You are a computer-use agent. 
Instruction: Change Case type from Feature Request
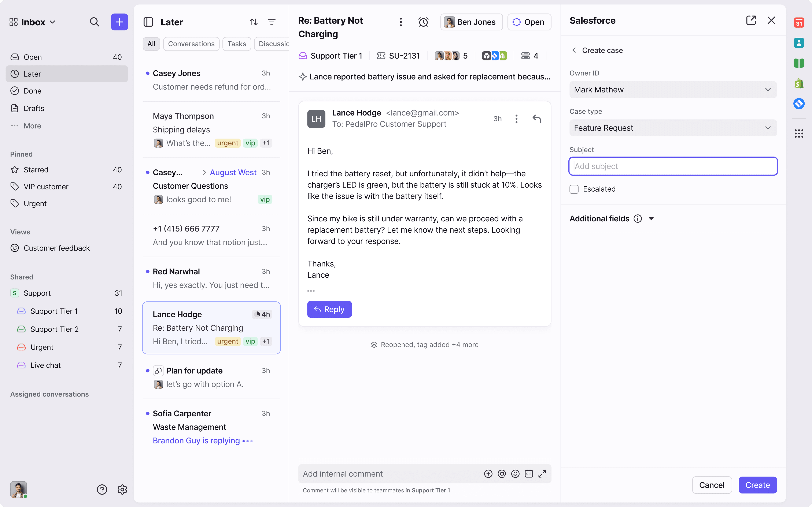(x=673, y=128)
